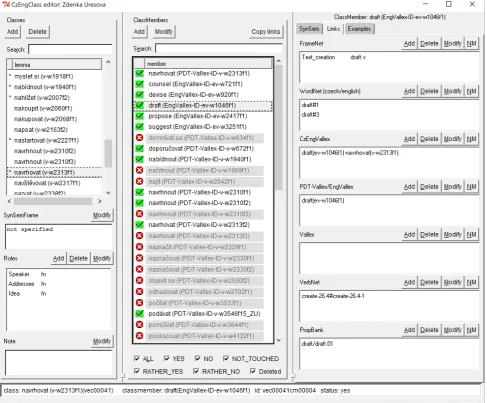Image resolution: width=487 pixels, height=403 pixels.
Task: Select Text_creation entry in FrameNet box
Action: pos(334,57)
